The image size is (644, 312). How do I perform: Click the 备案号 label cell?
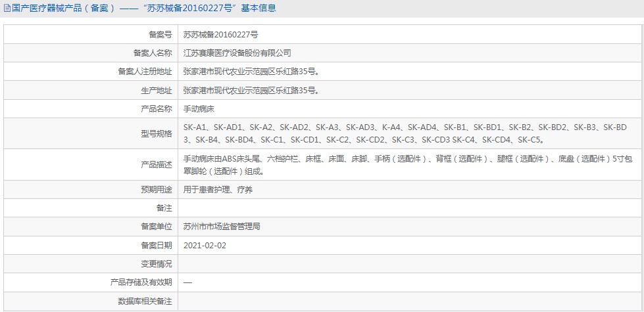(160, 35)
